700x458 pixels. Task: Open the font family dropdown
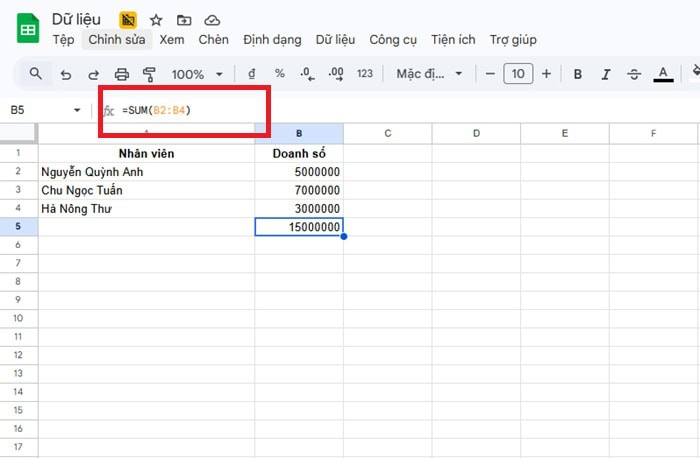point(430,74)
